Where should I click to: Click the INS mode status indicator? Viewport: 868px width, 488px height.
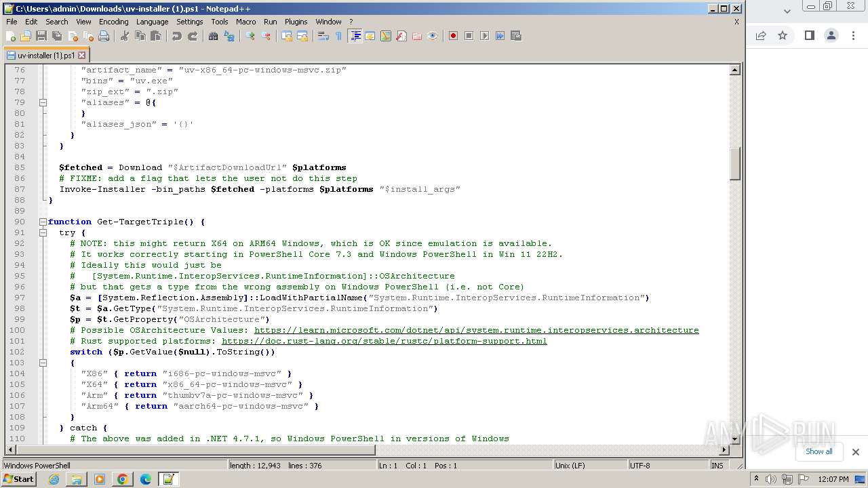pyautogui.click(x=717, y=466)
